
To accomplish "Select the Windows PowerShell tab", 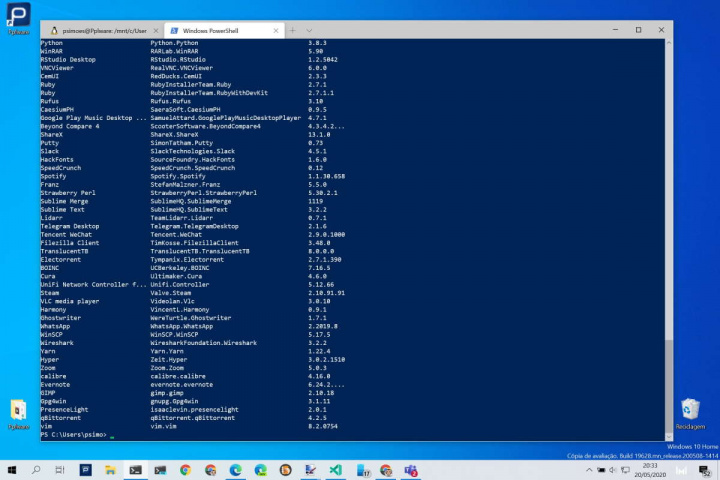I will point(215,30).
